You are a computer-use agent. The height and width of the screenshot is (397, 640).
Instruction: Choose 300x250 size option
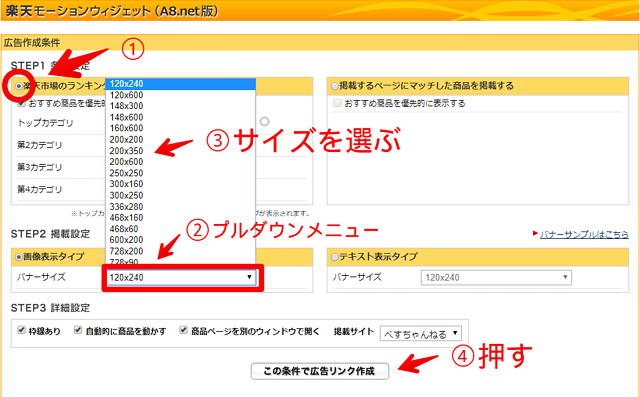(x=180, y=195)
